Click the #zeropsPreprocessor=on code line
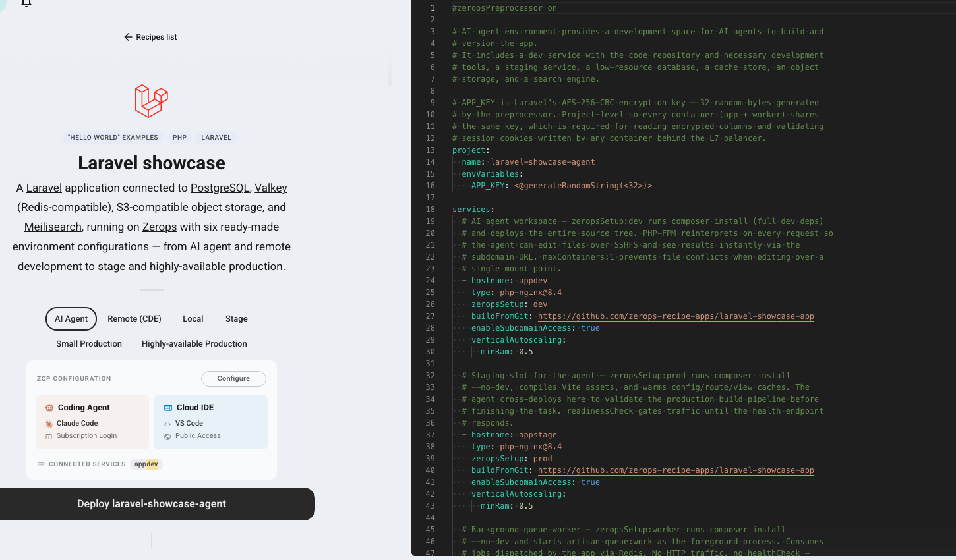 [x=504, y=8]
